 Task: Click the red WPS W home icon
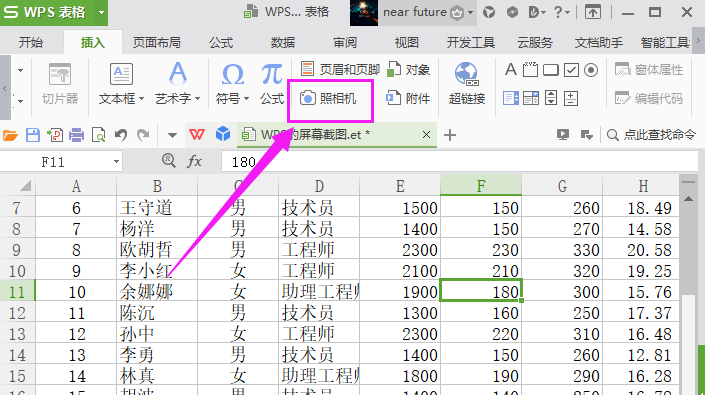click(x=197, y=134)
